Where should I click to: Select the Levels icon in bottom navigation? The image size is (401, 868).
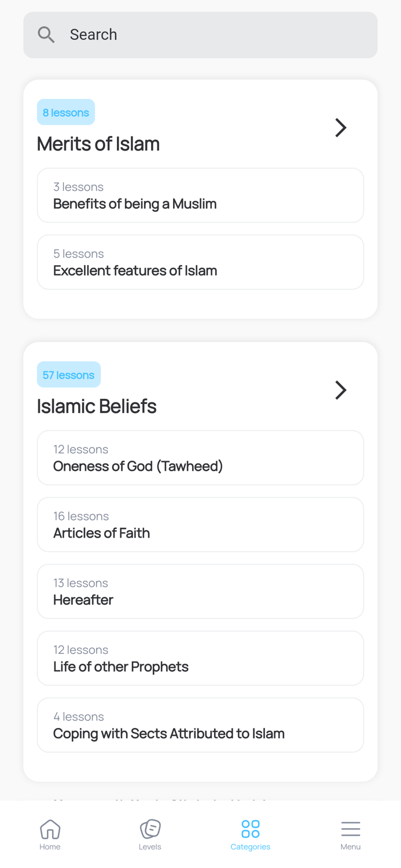(150, 829)
